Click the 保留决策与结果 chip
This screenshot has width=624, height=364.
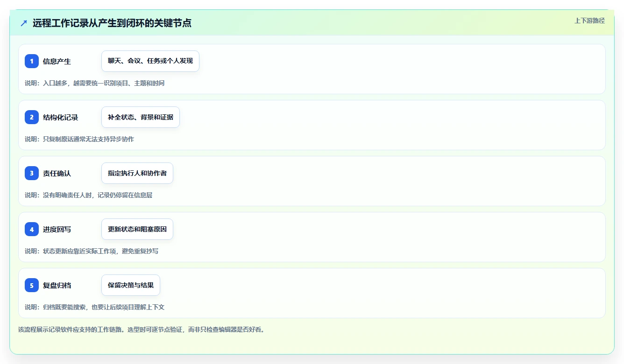tap(131, 285)
